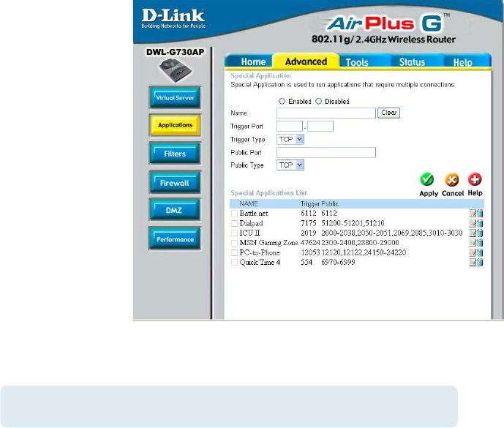
Task: Delete the ICU II entry
Action: click(480, 233)
